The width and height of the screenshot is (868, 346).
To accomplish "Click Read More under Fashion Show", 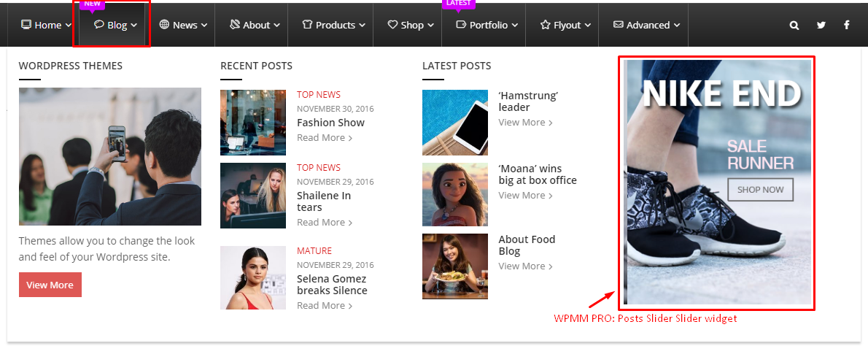I will coord(325,138).
